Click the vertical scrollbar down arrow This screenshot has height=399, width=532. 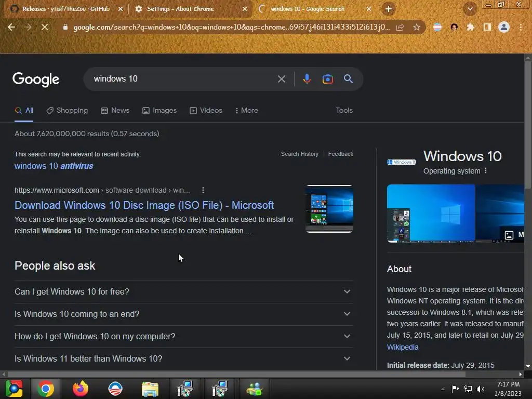528,366
